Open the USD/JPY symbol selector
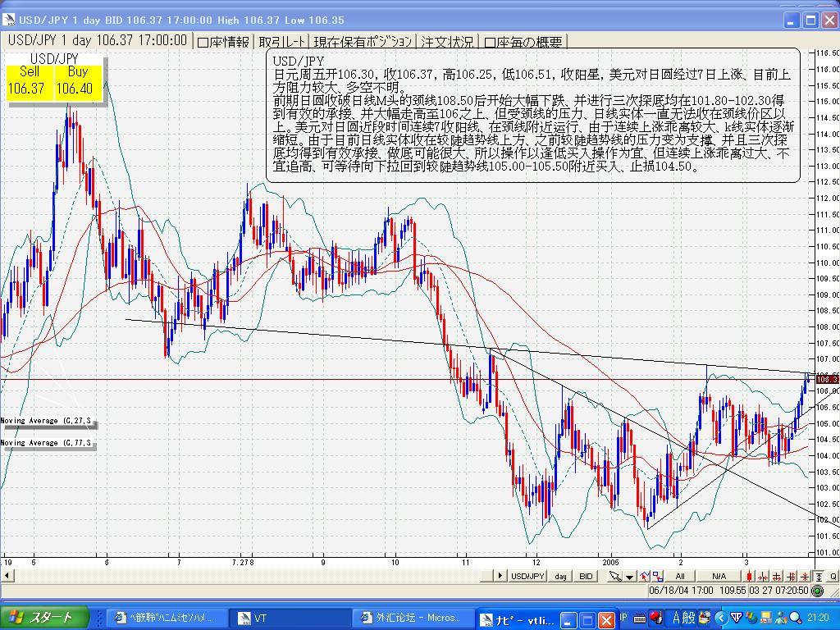Viewport: 840px width, 630px height. 527,577
